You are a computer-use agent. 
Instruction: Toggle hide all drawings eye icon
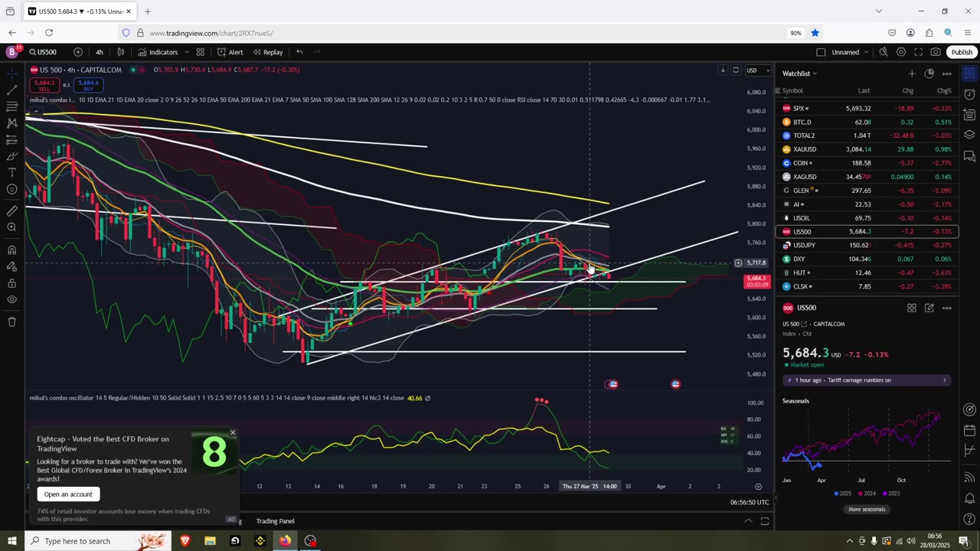pyautogui.click(x=12, y=299)
